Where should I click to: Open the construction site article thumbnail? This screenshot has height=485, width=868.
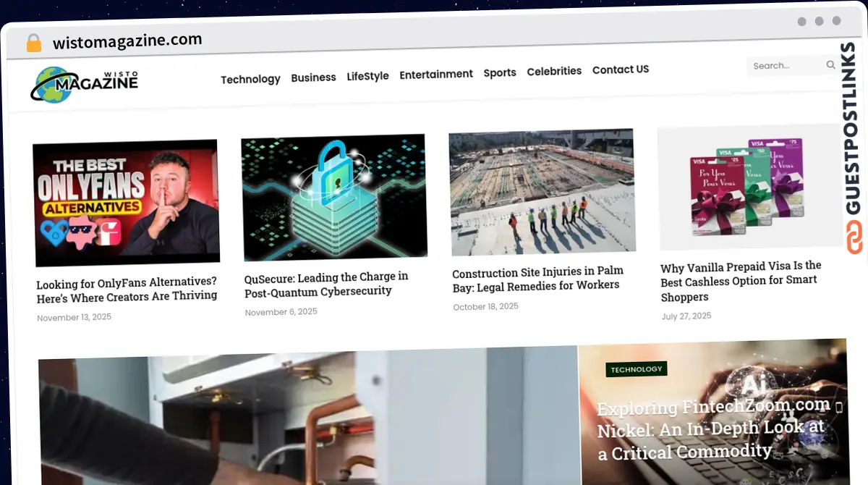pyautogui.click(x=542, y=192)
